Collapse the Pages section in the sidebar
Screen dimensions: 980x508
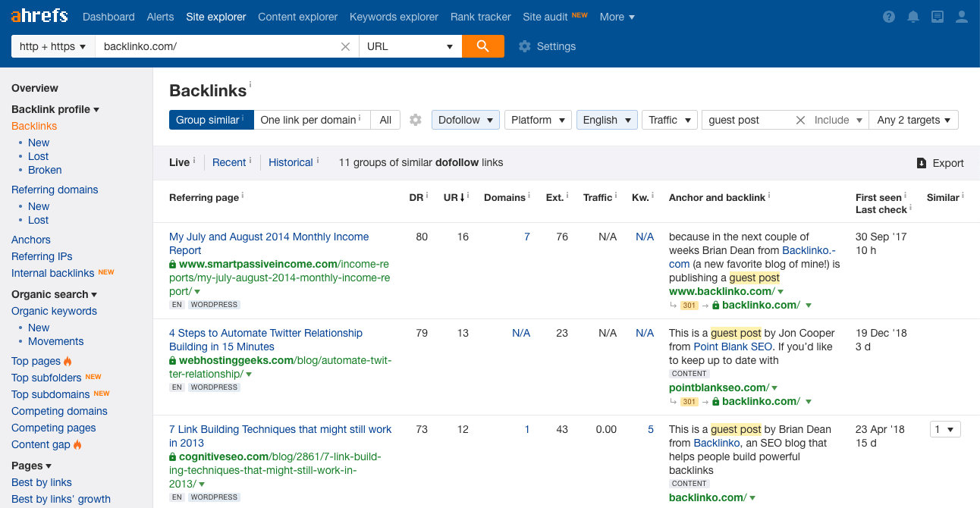32,466
